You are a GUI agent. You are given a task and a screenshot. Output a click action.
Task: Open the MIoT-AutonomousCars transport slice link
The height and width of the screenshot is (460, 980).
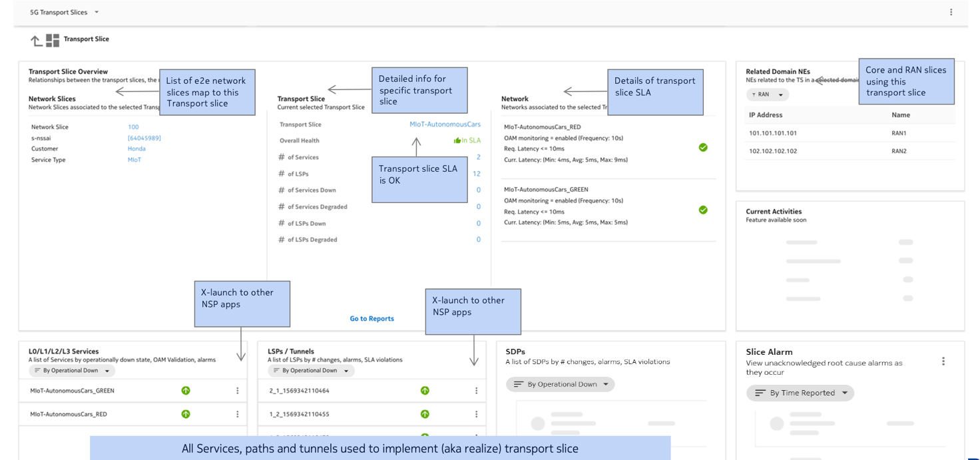445,124
